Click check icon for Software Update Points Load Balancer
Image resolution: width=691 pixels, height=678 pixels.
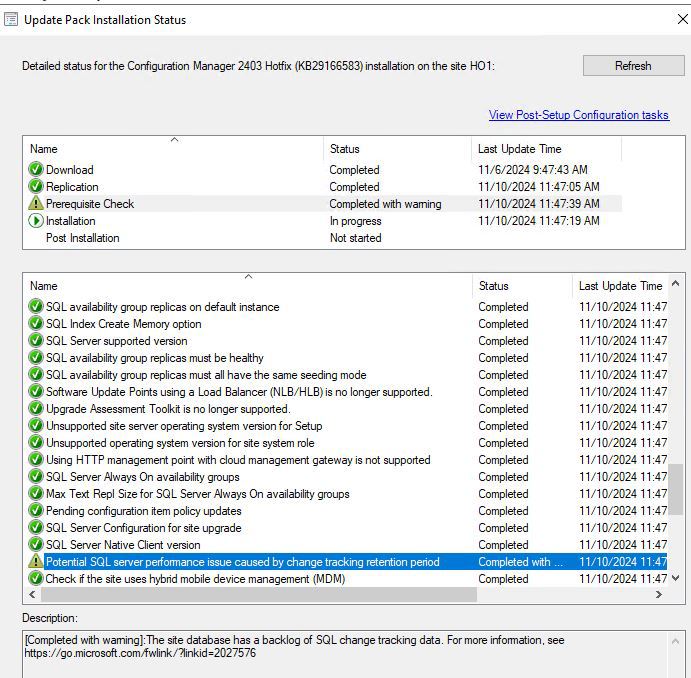pyautogui.click(x=36, y=391)
